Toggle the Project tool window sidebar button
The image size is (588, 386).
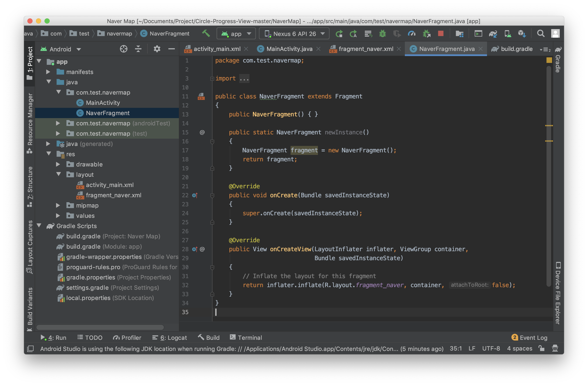30,63
